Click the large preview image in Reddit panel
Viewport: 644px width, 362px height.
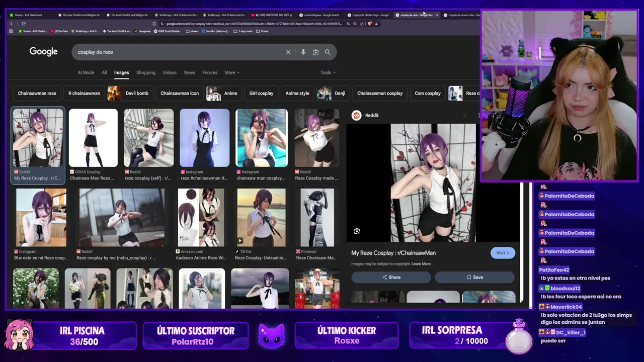433,183
